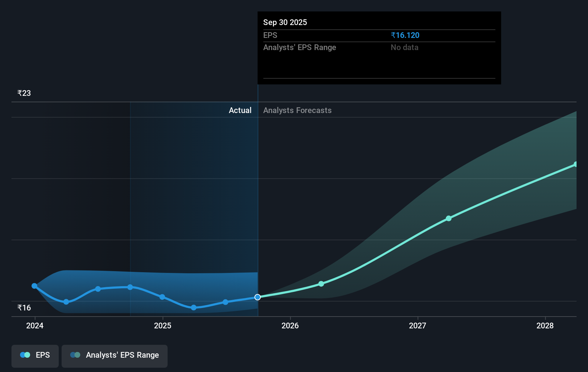The width and height of the screenshot is (588, 372).
Task: Select the EPS legend icon
Action: tap(25, 355)
